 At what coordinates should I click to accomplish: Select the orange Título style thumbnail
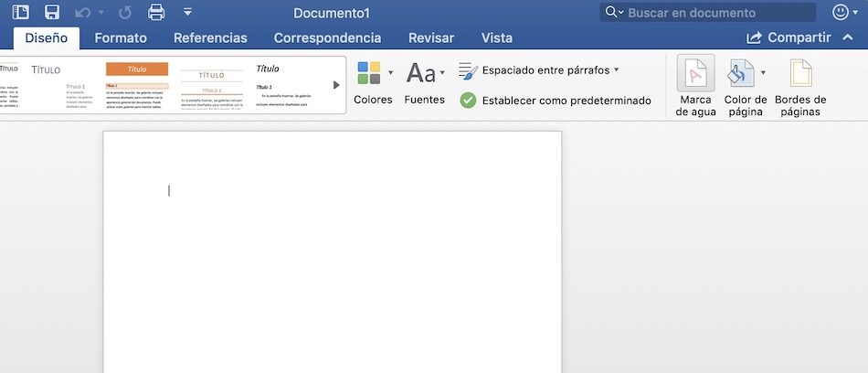pos(137,87)
